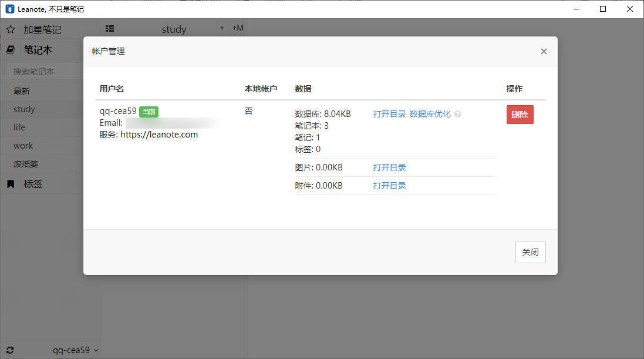Click the red 删除 button
The width and height of the screenshot is (644, 359).
[520, 115]
